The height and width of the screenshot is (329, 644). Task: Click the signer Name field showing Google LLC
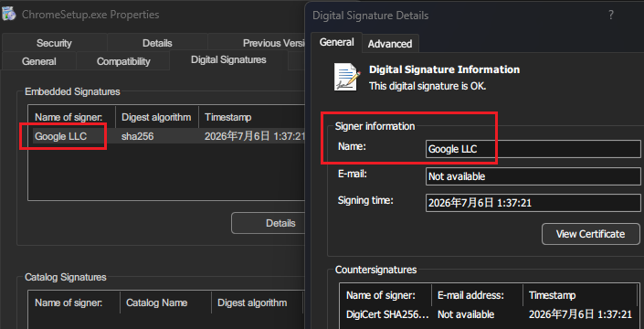[x=533, y=149]
